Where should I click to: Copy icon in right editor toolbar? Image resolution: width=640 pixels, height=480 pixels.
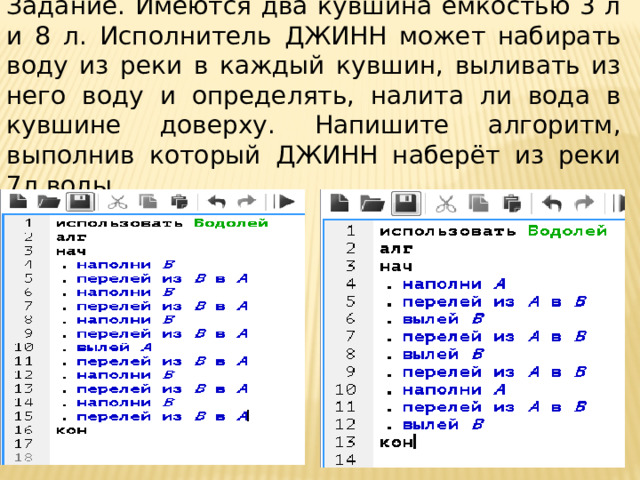tap(478, 203)
